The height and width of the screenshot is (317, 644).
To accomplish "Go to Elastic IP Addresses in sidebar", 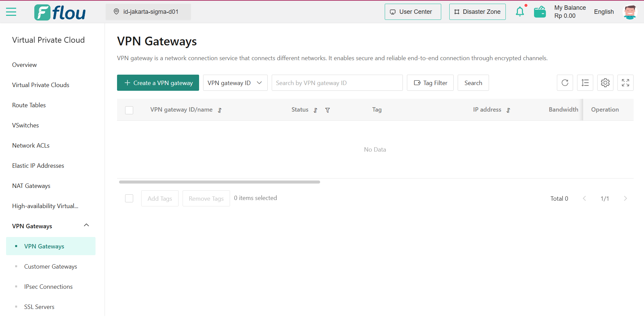I will (x=38, y=166).
